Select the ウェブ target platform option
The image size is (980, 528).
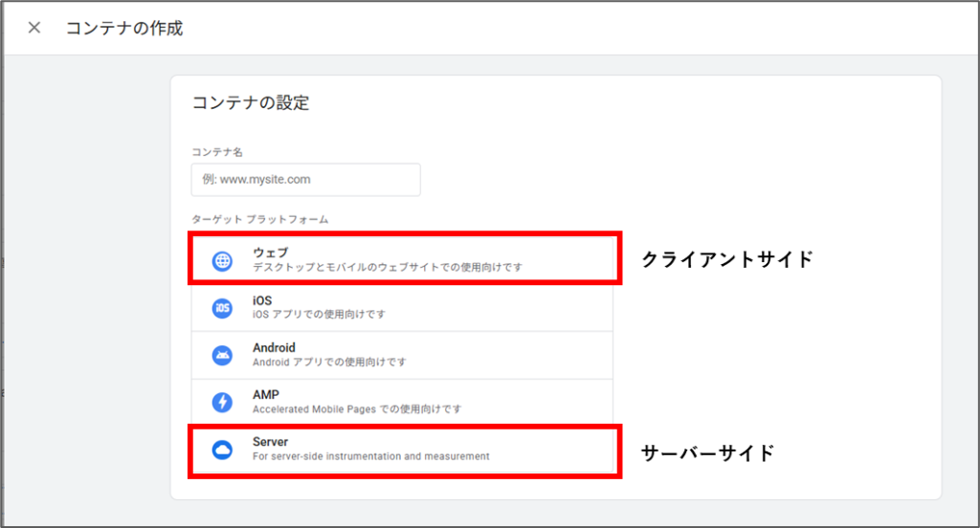coord(402,258)
